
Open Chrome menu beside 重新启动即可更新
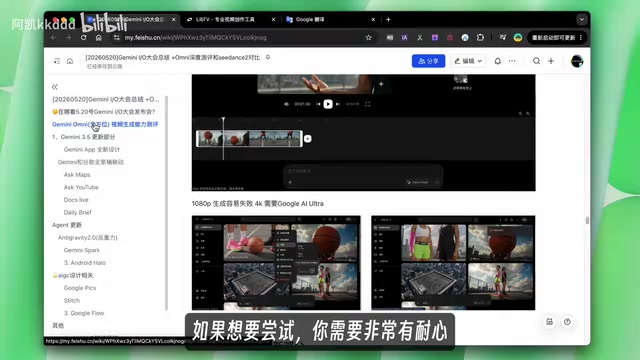point(580,38)
